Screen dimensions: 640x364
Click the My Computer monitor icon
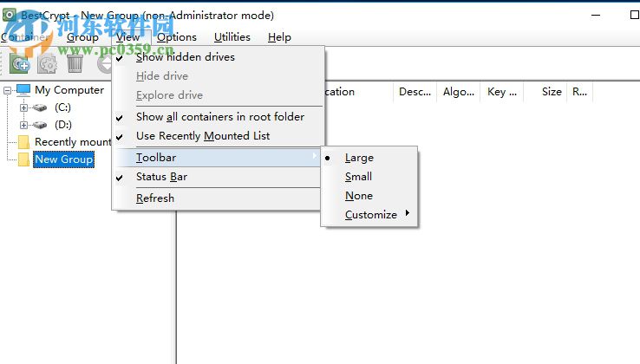click(x=23, y=90)
